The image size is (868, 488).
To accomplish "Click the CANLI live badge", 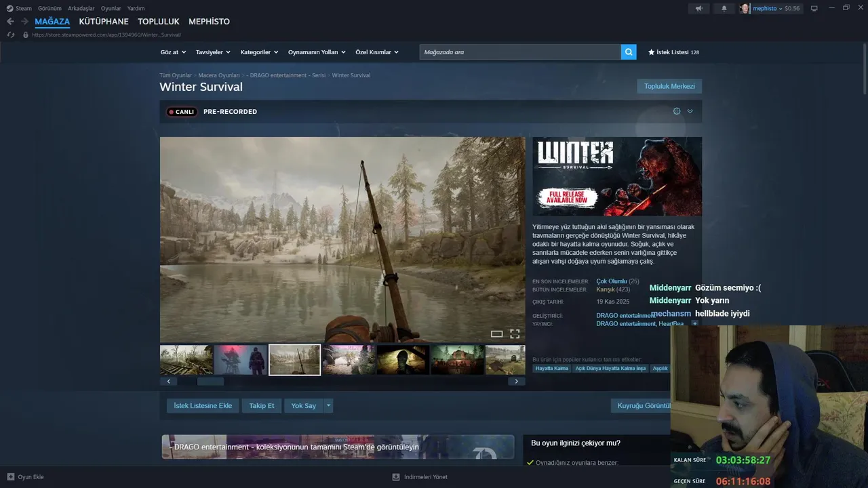I will pyautogui.click(x=182, y=112).
